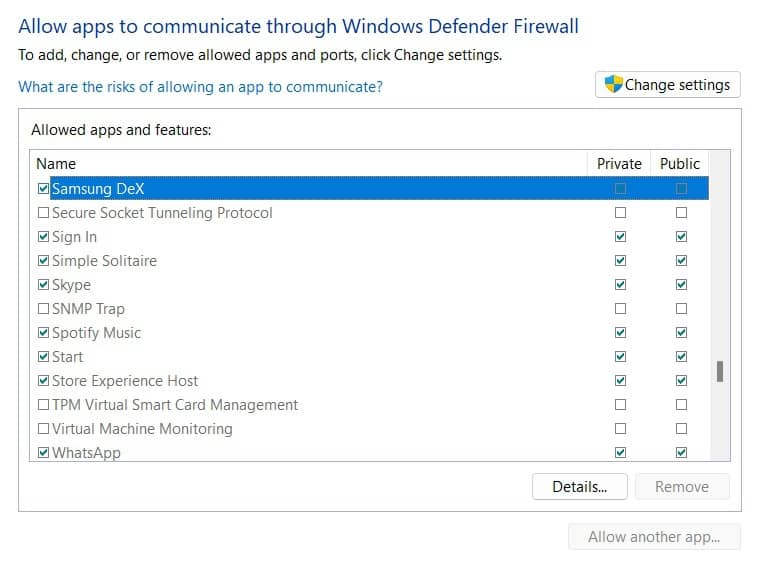
Task: Click the shield icon on Change settings
Action: (x=614, y=85)
